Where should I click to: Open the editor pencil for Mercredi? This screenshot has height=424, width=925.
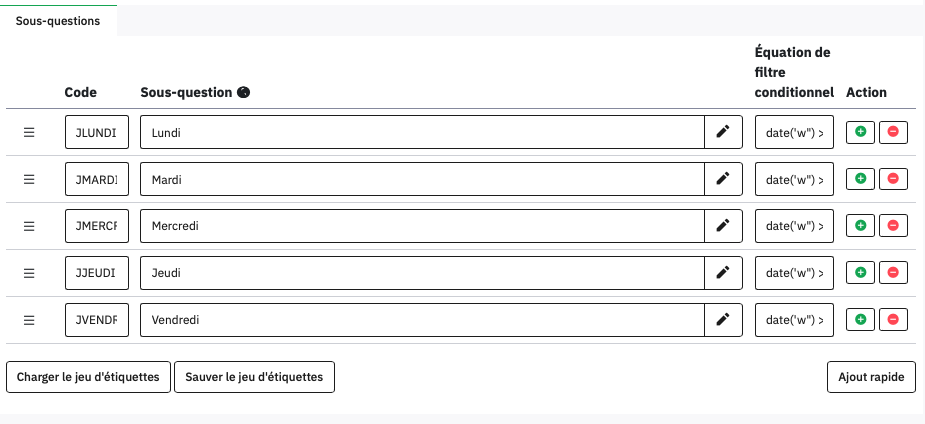[x=723, y=226]
